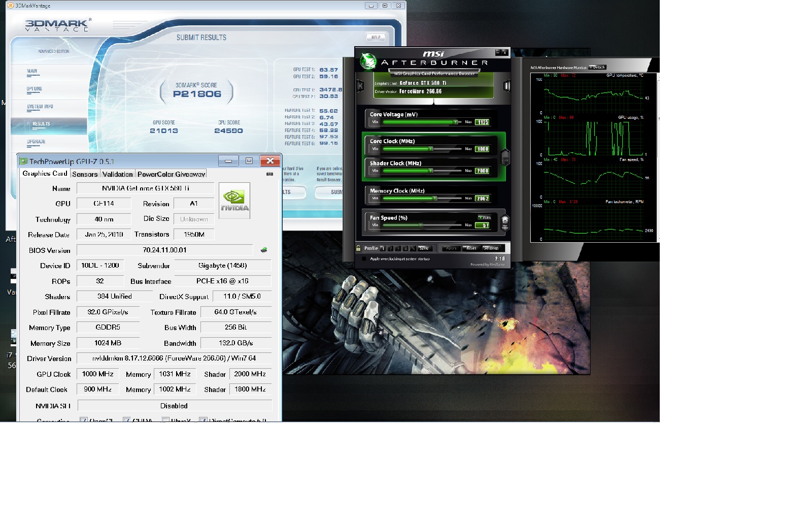Maximize the GPU-Z window
The width and height of the screenshot is (812, 520).
click(x=249, y=161)
